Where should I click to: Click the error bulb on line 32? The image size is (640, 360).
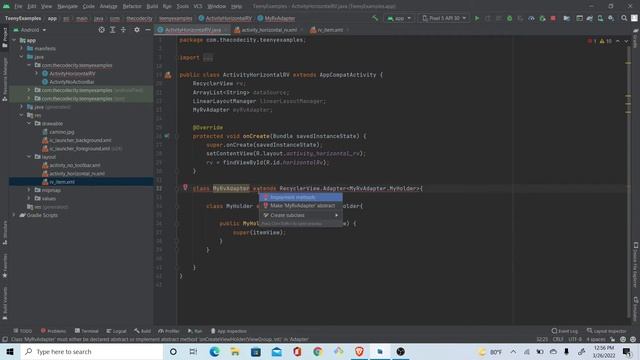click(x=185, y=187)
